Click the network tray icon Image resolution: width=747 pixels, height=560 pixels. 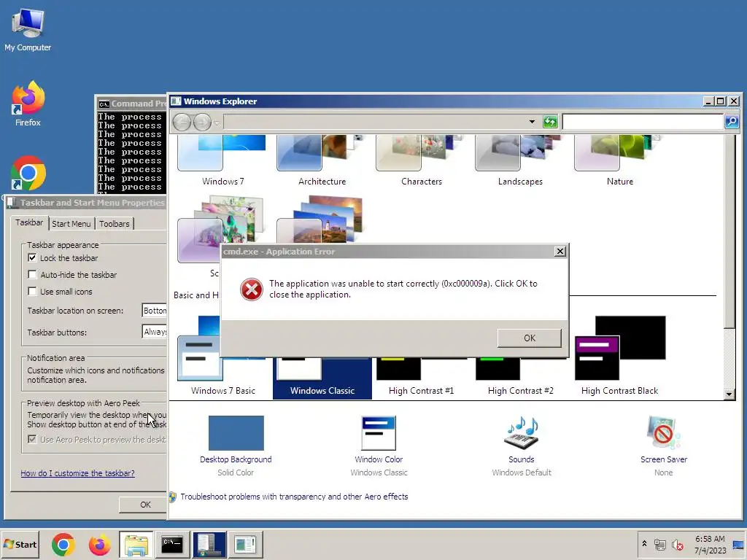(x=659, y=544)
